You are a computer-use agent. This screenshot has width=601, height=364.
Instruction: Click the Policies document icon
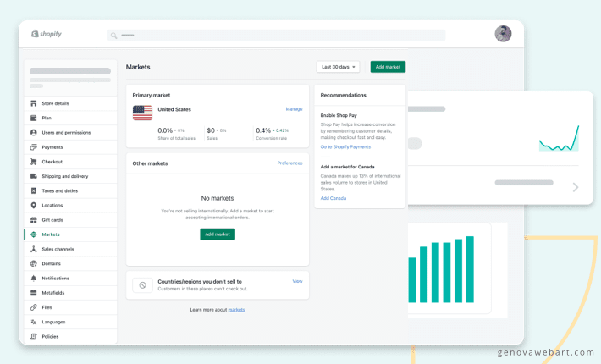pos(34,336)
